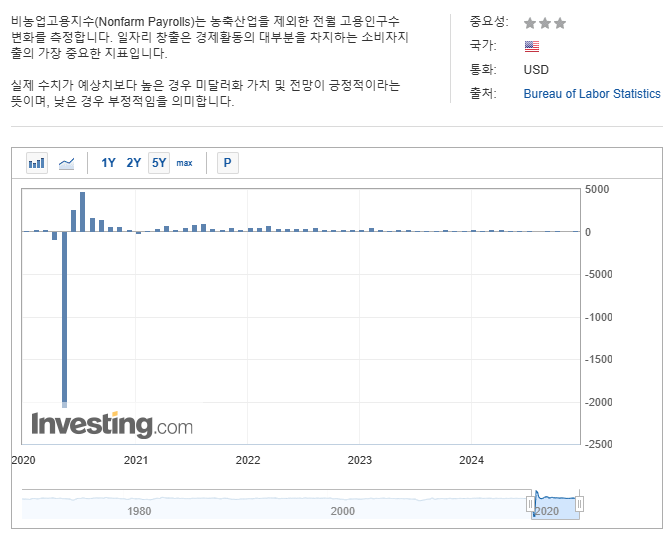This screenshot has width=672, height=537.
Task: Grab the right range navigator handle
Action: [x=579, y=504]
